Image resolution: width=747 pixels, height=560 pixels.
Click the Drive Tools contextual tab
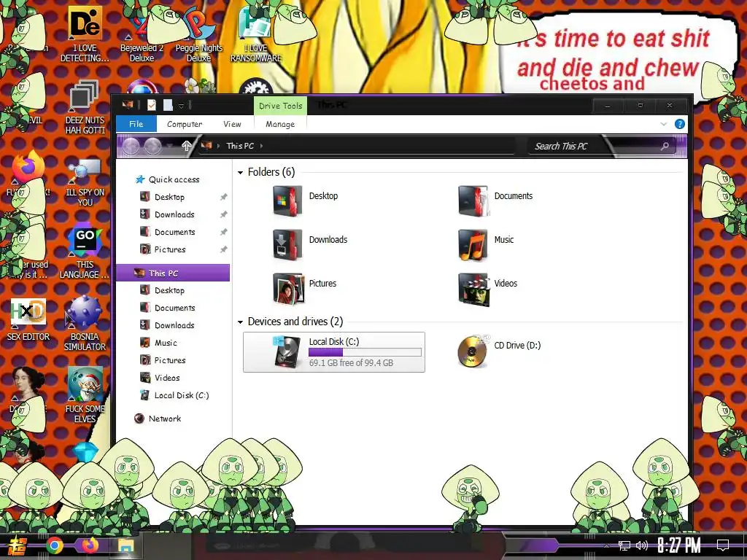coord(280,106)
